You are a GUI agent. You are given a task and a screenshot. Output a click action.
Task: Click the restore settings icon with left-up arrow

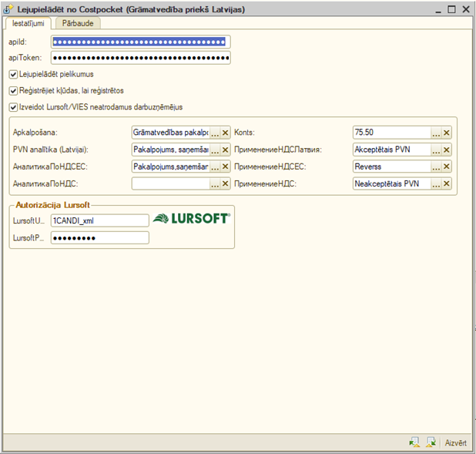414,442
